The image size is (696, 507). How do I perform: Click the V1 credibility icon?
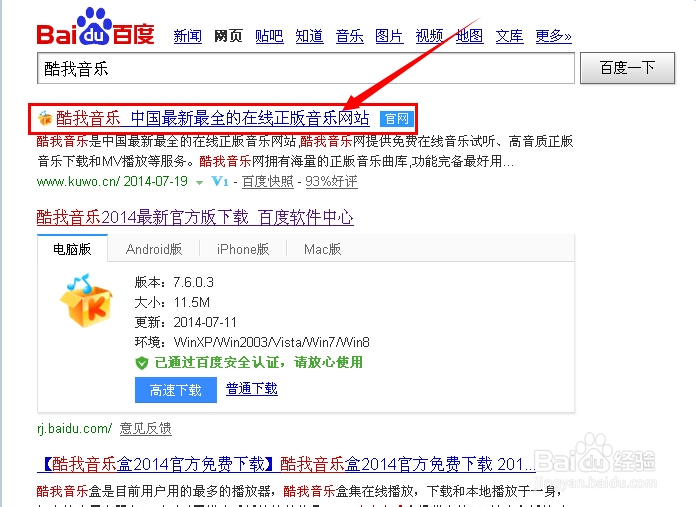220,181
